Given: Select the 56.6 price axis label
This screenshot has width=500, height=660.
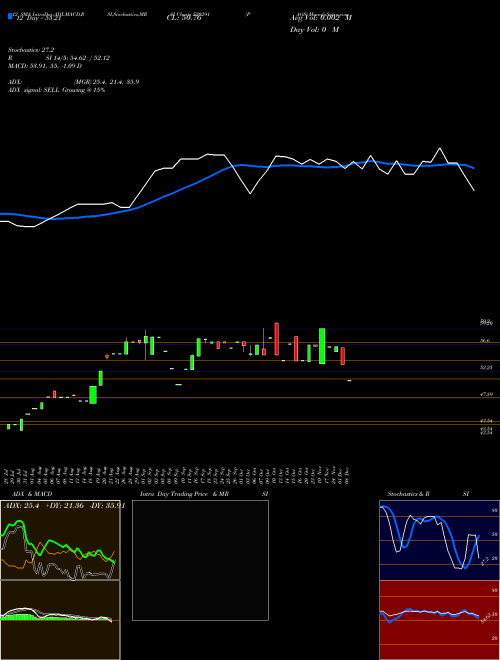Looking at the screenshot, I should 485,341.
